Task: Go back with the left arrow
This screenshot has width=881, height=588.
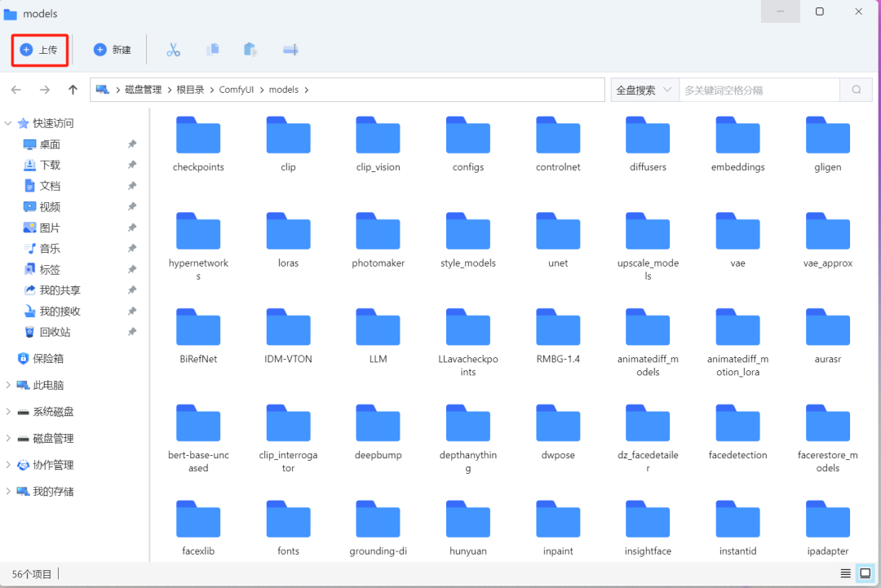Action: tap(15, 90)
